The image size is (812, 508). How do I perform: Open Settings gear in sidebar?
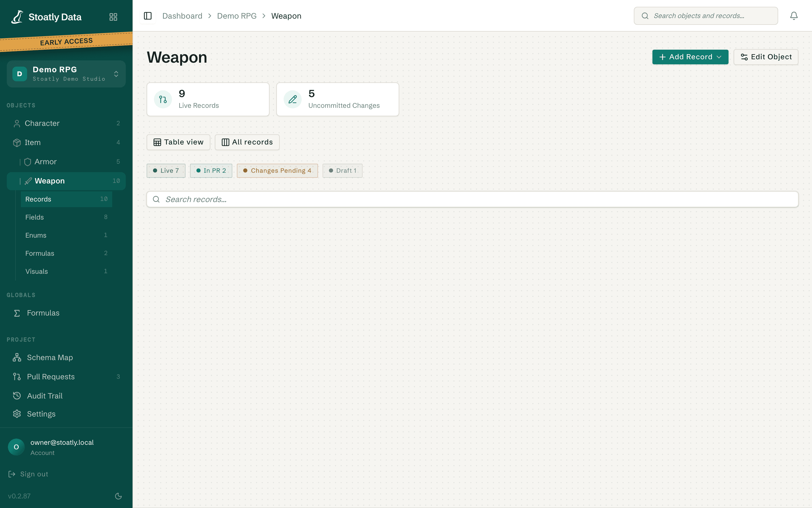pos(66,414)
